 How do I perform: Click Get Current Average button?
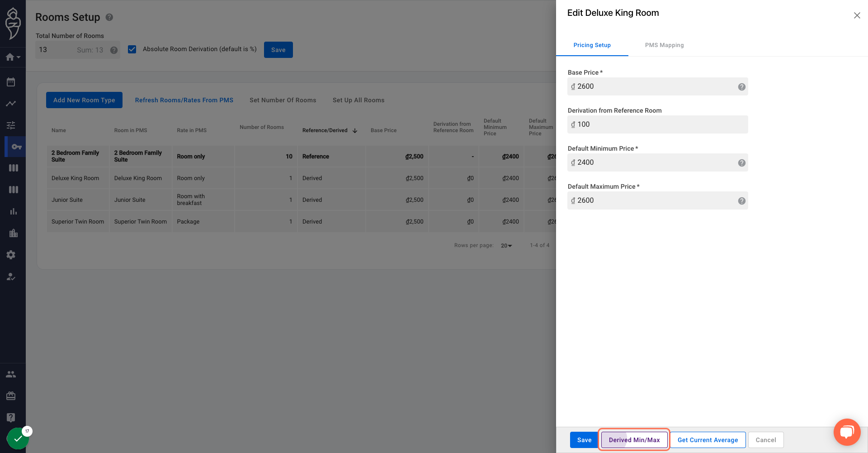pyautogui.click(x=708, y=440)
